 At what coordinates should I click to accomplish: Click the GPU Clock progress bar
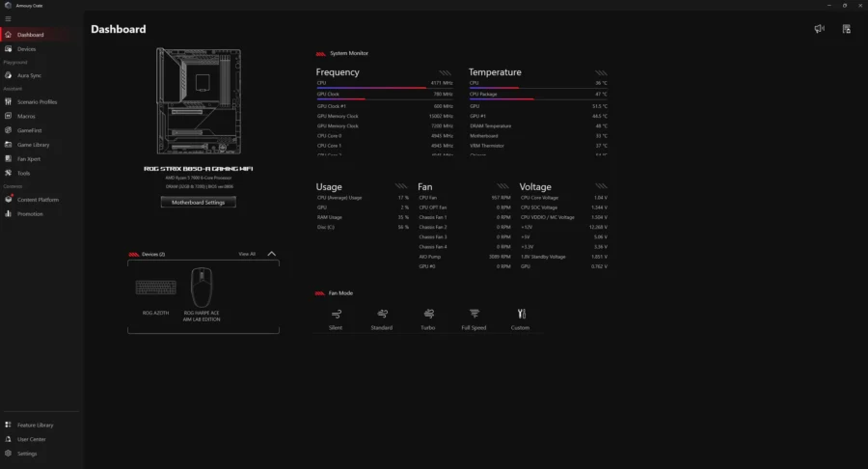click(385, 99)
